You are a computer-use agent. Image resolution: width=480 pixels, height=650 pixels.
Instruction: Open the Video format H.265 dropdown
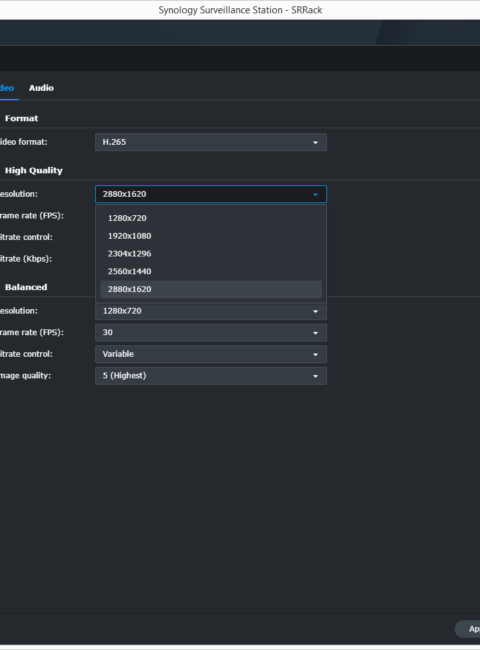[211, 142]
